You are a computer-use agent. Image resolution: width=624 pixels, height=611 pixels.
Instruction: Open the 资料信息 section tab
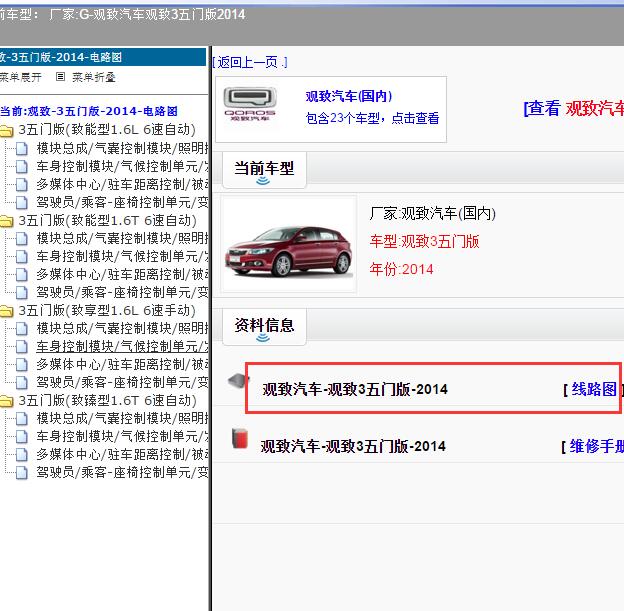click(264, 326)
